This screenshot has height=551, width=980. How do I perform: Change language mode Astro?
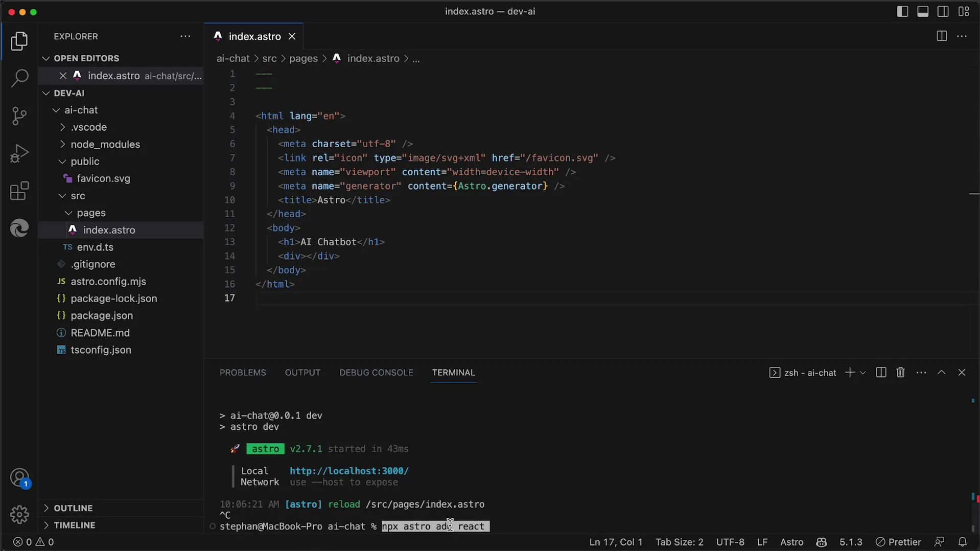click(x=791, y=542)
